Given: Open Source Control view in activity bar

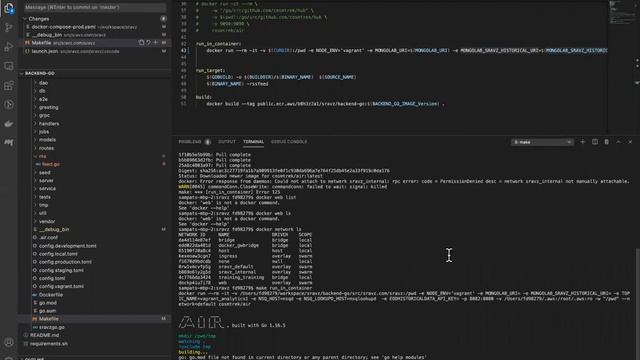Looking at the screenshot, I should coord(9,27).
